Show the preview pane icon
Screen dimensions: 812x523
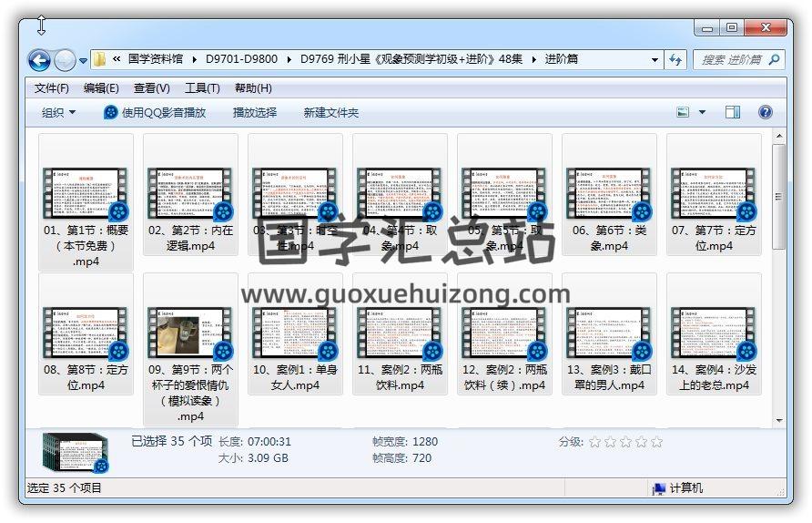coord(733,112)
